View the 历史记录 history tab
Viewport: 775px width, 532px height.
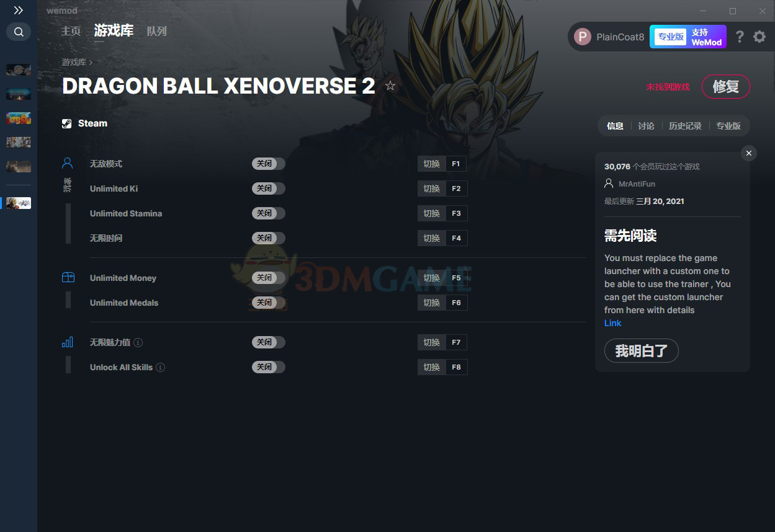pos(685,126)
